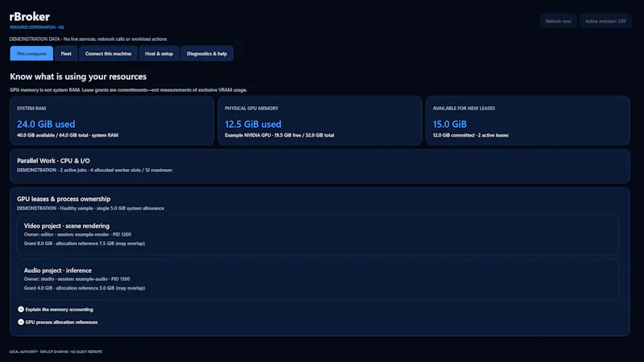The height and width of the screenshot is (362, 644).
Task: Click the Refresh now button
Action: 558,21
